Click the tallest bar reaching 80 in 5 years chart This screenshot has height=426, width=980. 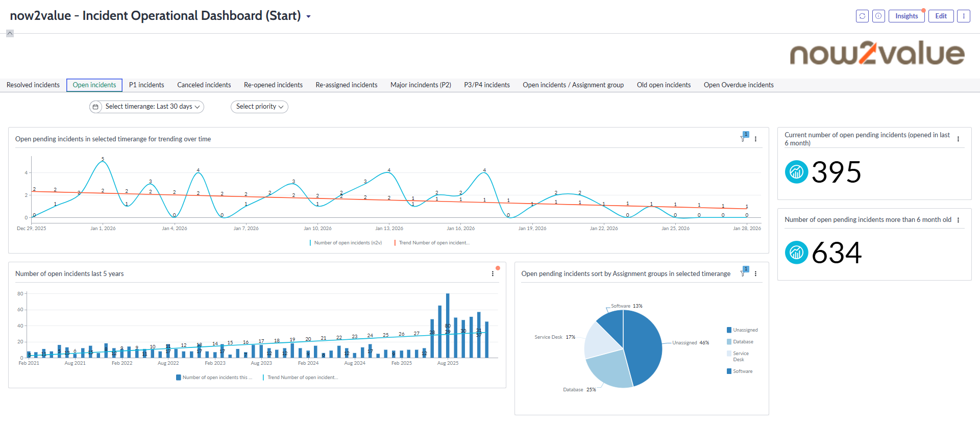[448, 325]
